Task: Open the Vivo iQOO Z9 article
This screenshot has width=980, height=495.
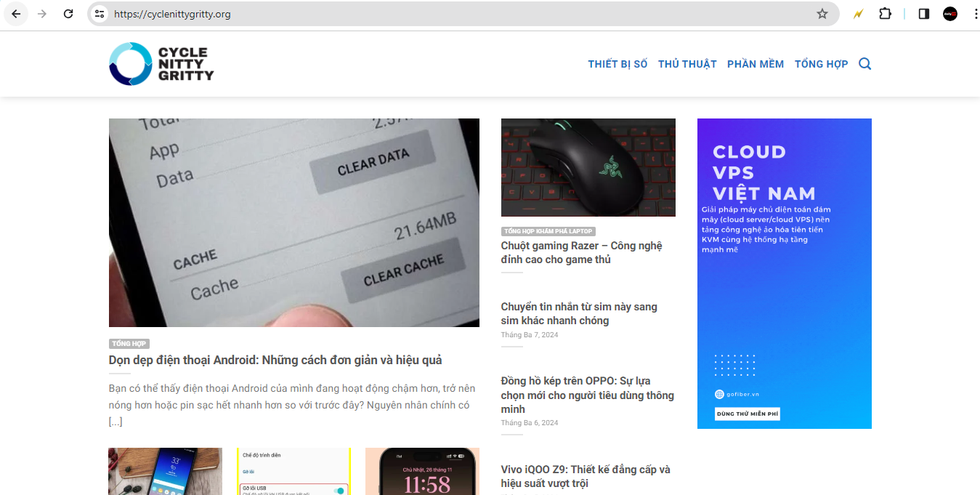Action: pyautogui.click(x=586, y=476)
